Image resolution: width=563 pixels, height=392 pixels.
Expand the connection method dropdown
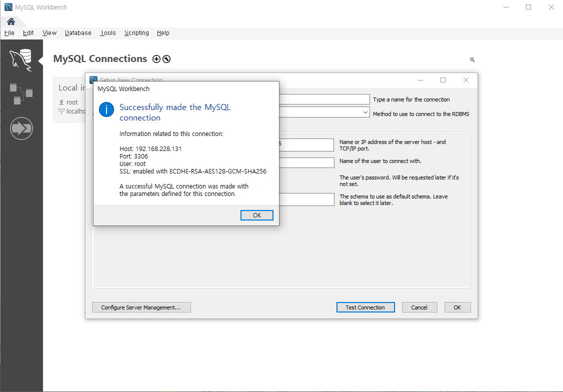[x=365, y=112]
